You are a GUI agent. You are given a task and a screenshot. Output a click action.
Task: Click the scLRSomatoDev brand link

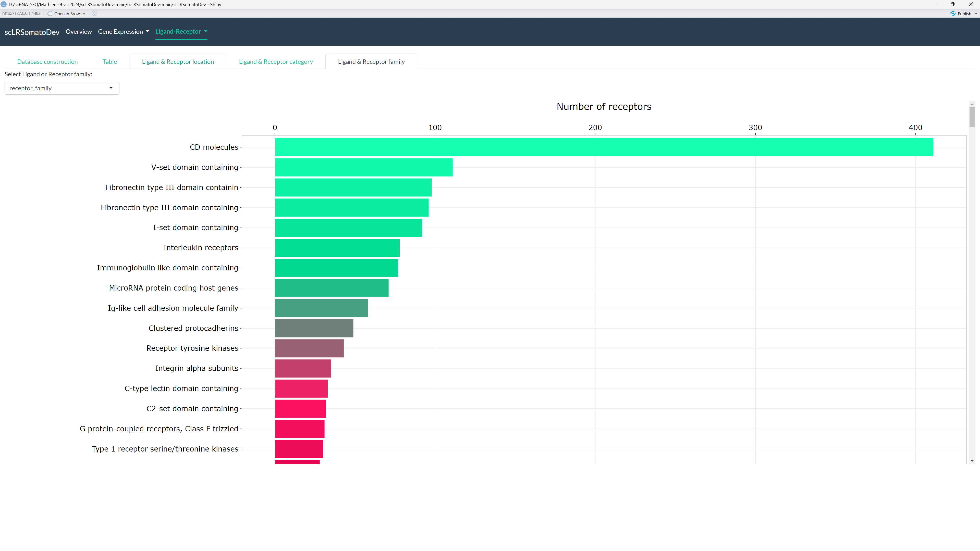(32, 32)
